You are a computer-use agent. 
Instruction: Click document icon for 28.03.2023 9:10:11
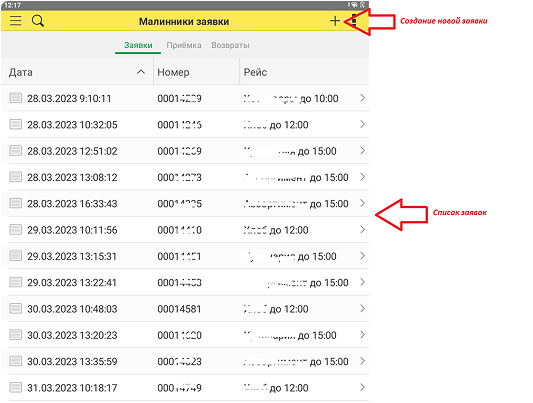[16, 98]
